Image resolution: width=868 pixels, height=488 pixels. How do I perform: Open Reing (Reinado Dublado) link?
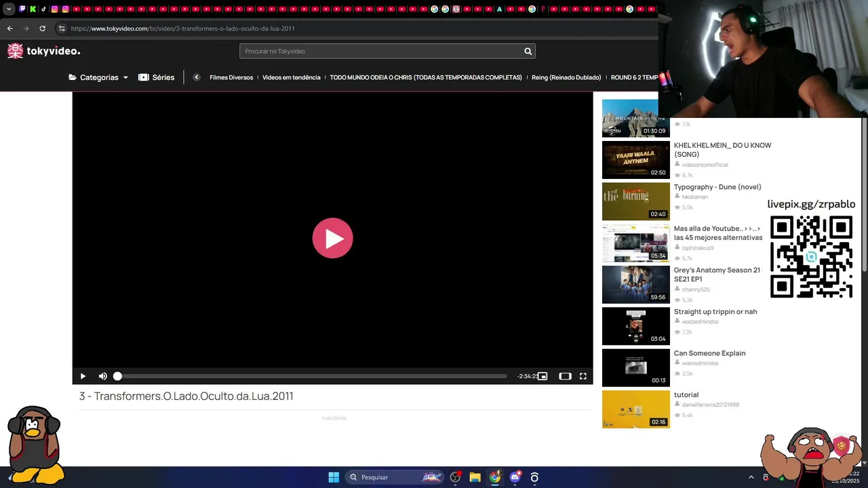[566, 77]
